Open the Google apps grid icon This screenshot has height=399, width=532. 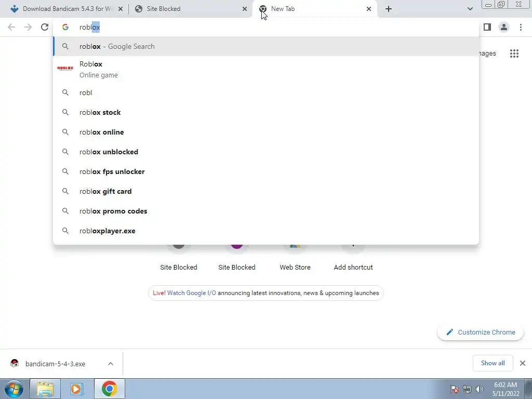pyautogui.click(x=514, y=54)
